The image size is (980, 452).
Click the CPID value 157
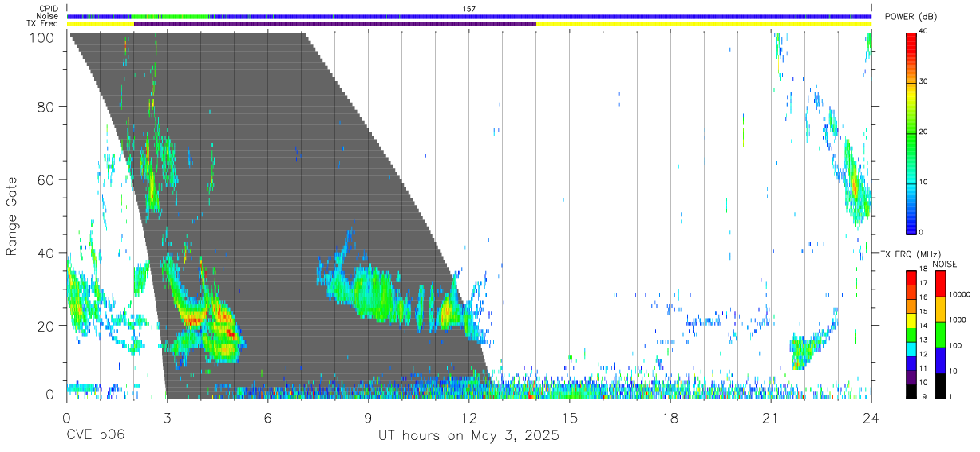pyautogui.click(x=469, y=9)
